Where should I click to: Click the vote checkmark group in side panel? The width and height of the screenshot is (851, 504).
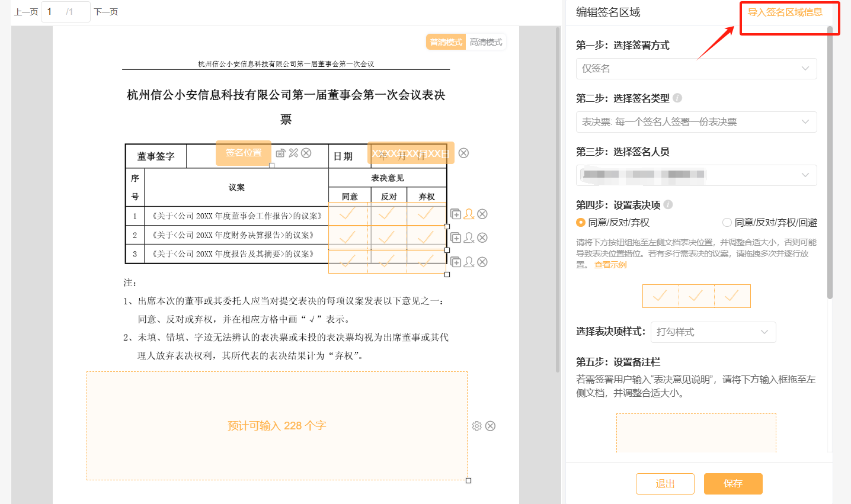696,296
